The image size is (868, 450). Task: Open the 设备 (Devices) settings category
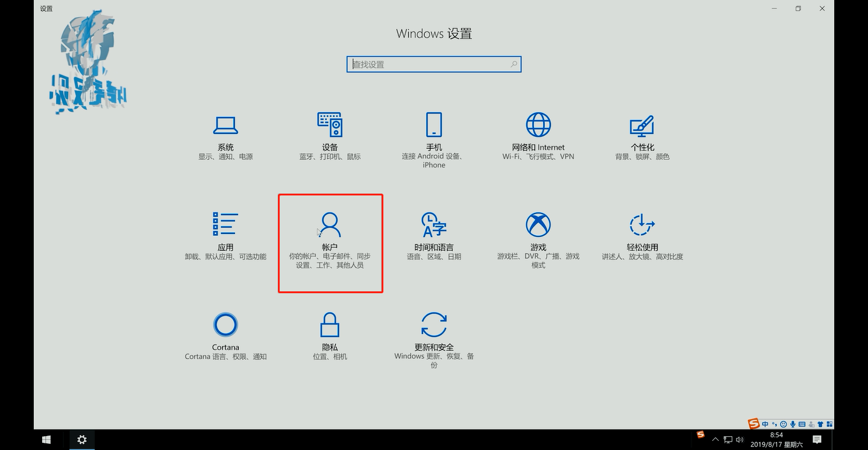(x=330, y=136)
